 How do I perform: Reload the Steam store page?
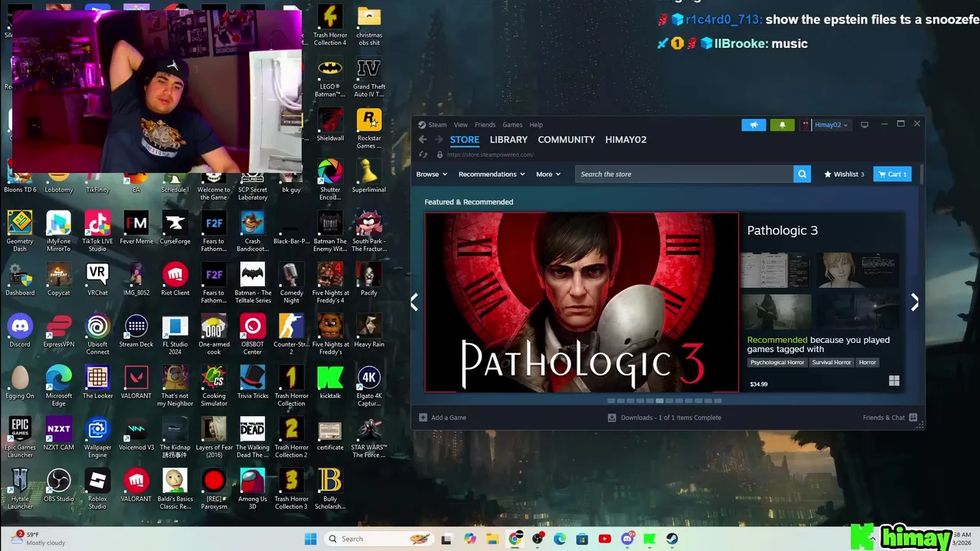tap(423, 155)
